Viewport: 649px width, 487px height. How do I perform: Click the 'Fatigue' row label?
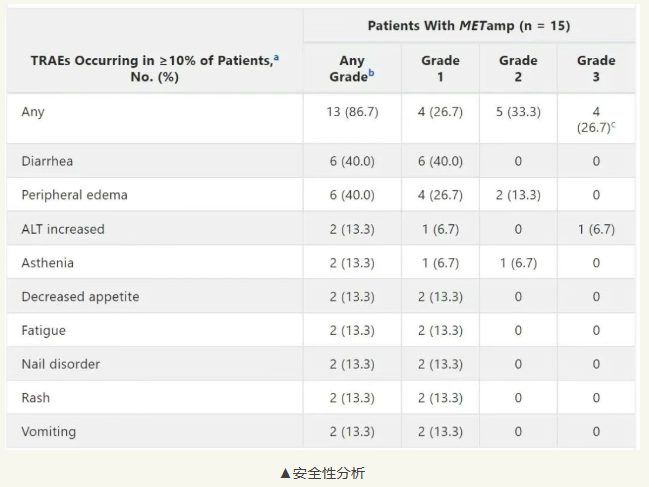44,331
